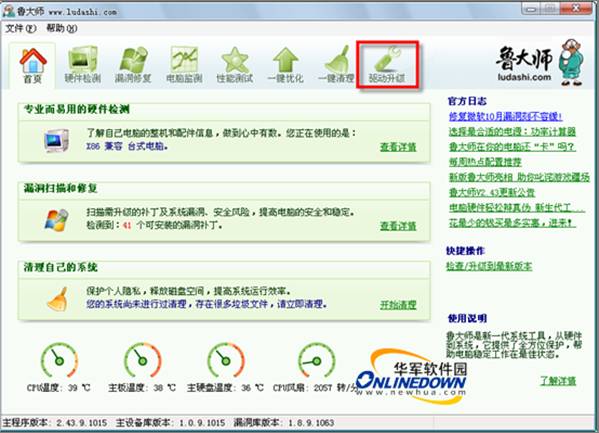The height and width of the screenshot is (433, 599).
Task: Click 查看详情 link for hardware detection
Action: (398, 147)
